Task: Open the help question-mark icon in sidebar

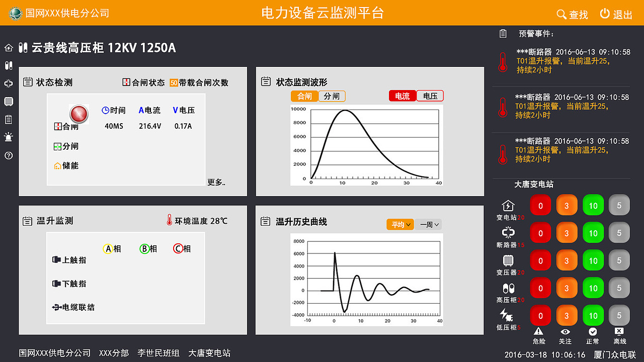Action: point(8,156)
